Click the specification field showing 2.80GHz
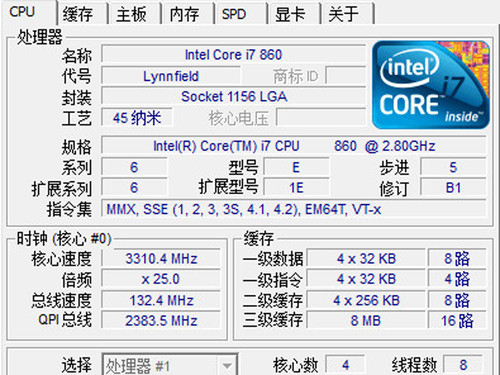This screenshot has width=500, height=375. coord(294,146)
